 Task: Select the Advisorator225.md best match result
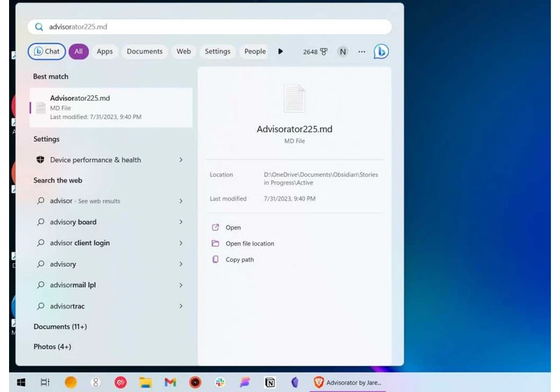(111, 108)
